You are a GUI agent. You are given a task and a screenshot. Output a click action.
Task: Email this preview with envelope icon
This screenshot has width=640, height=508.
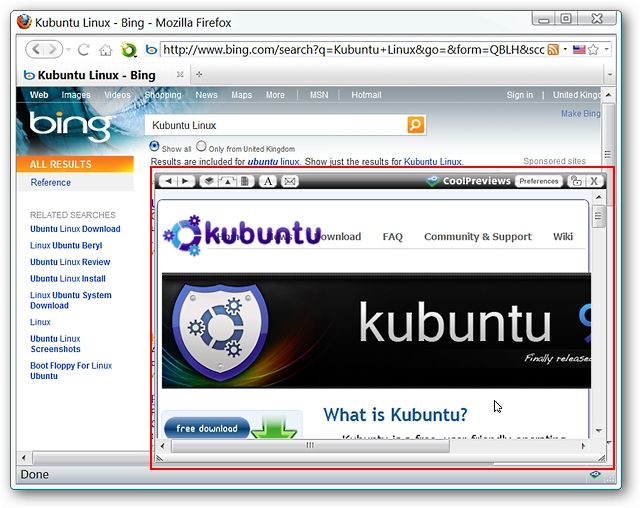[x=290, y=181]
